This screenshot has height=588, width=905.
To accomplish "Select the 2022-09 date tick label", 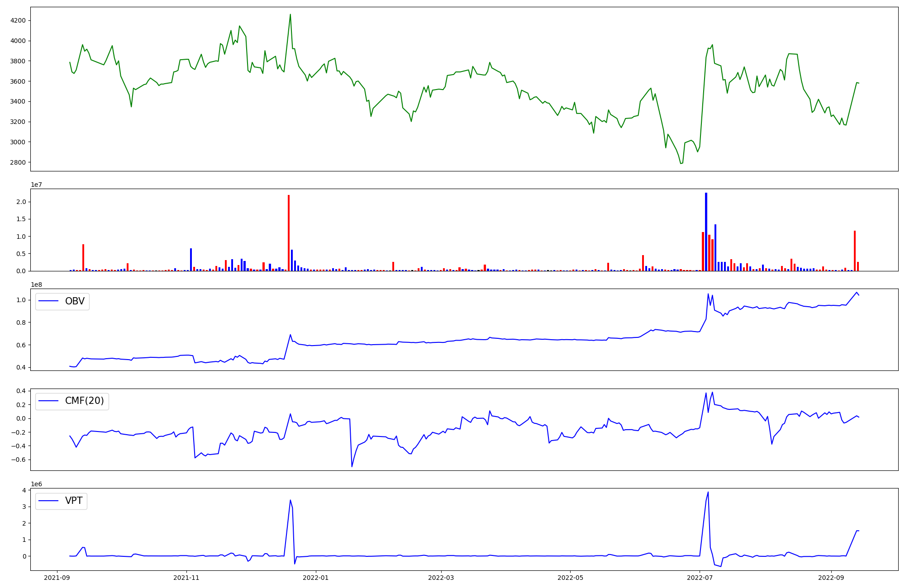I will [831, 578].
